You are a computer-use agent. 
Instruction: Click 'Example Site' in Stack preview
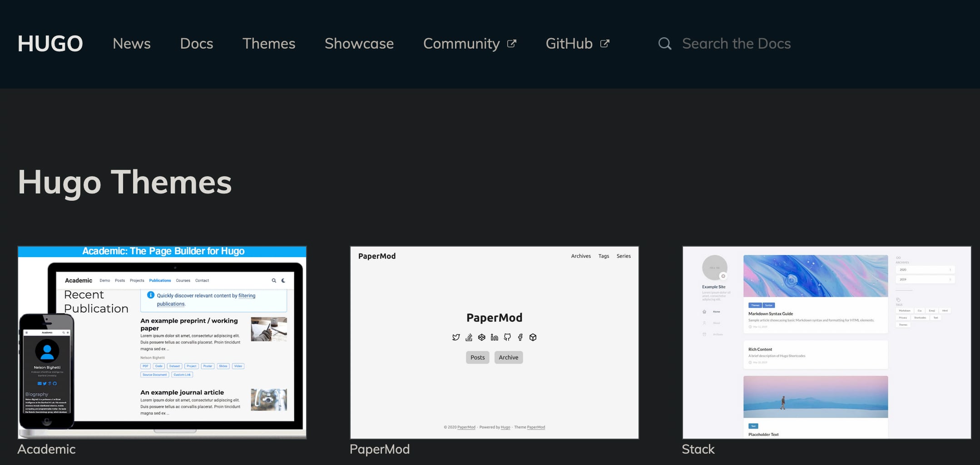[x=713, y=287]
